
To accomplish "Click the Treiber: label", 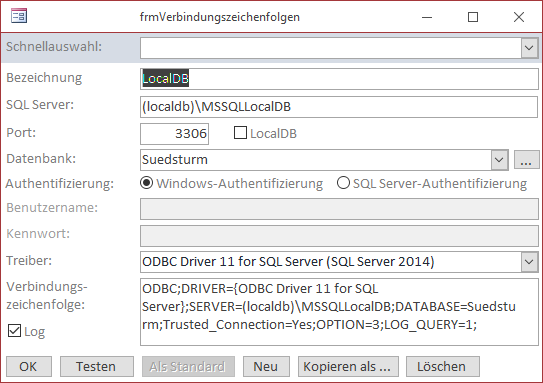I will pos(29,260).
